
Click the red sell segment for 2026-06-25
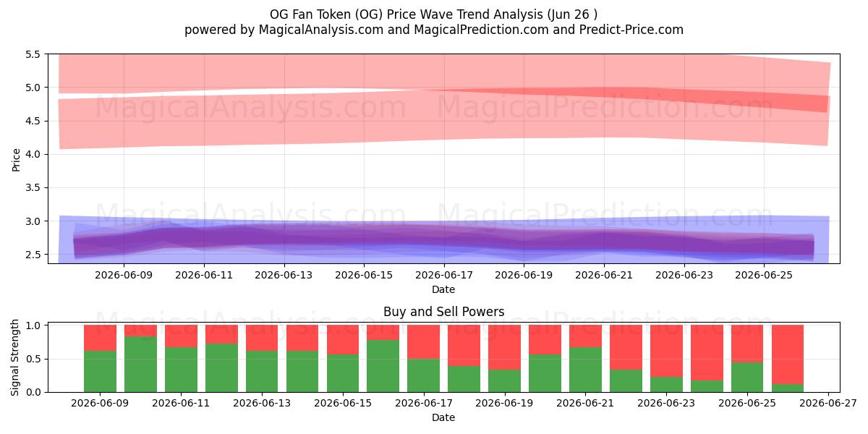[x=747, y=344]
